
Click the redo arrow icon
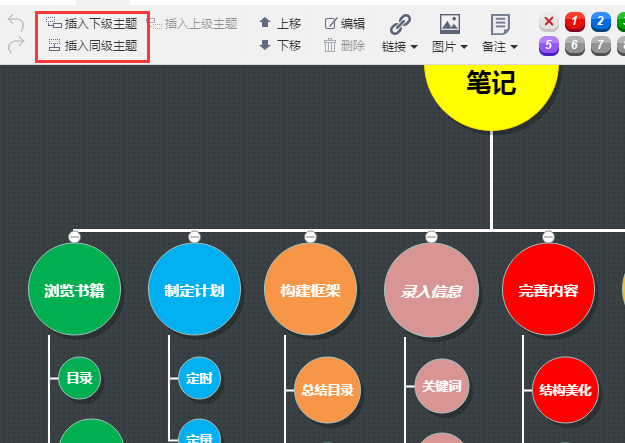click(x=16, y=45)
